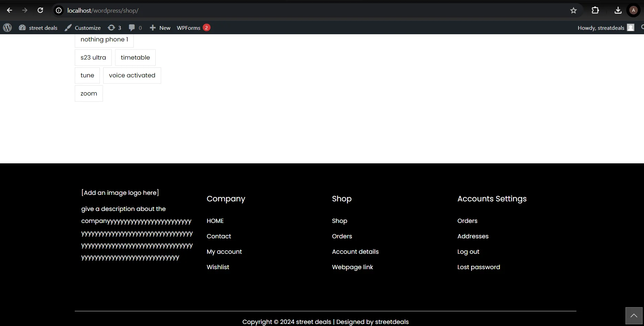The image size is (644, 326).
Task: Click the scroll-to-top arrow button
Action: click(x=634, y=316)
